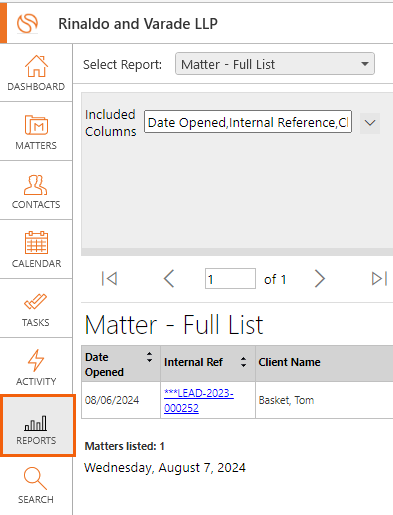Click the current page number field
393x515 pixels.
[230, 279]
